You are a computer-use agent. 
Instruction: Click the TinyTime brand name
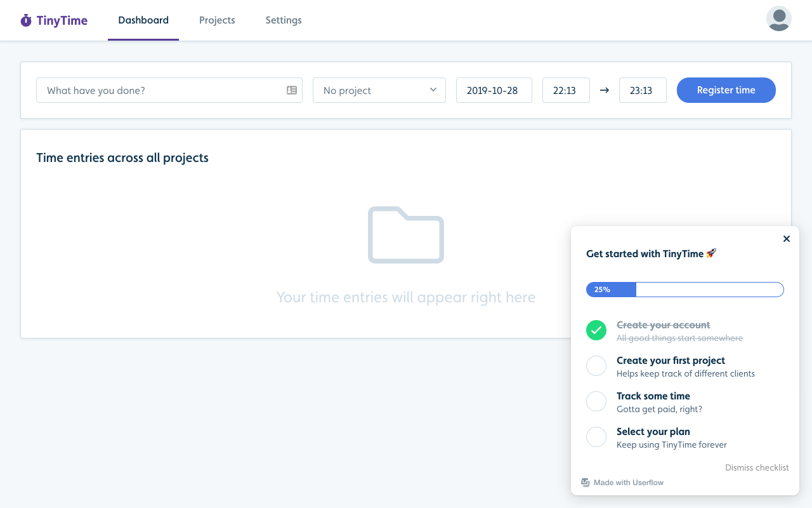62,20
